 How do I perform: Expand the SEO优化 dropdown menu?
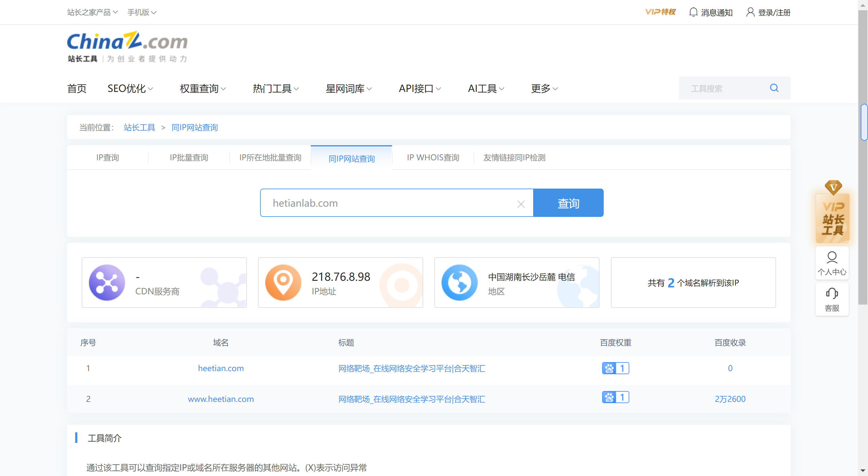pyautogui.click(x=130, y=89)
